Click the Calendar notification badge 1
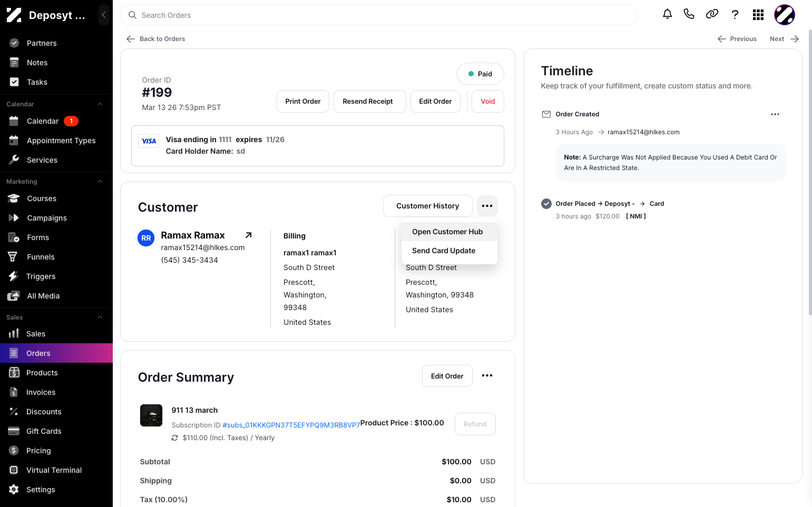 (x=71, y=121)
